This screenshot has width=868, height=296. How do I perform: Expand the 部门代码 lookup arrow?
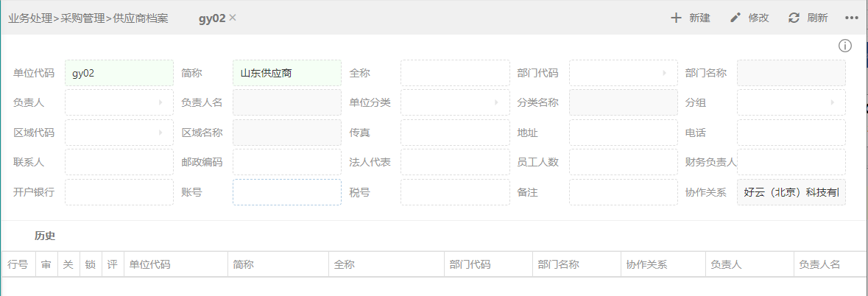click(x=664, y=73)
